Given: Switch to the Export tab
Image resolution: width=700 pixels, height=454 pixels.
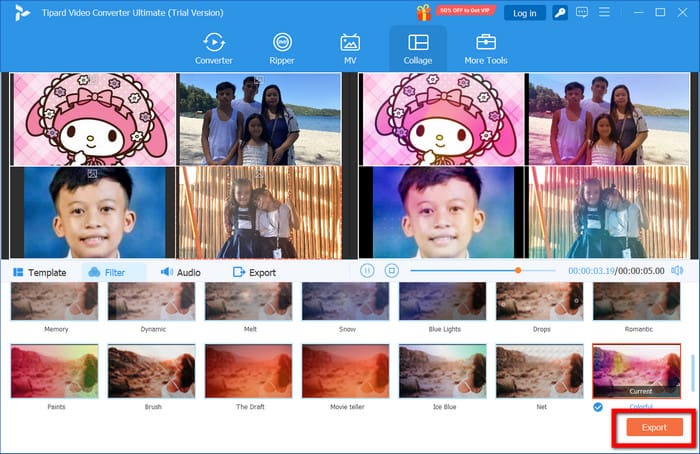Looking at the screenshot, I should [x=254, y=272].
